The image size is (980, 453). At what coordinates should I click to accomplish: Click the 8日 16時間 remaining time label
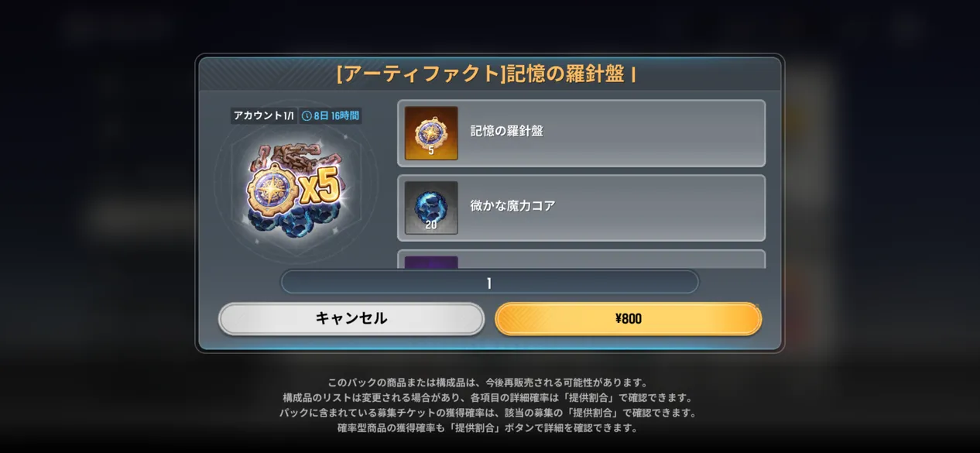pos(336,115)
